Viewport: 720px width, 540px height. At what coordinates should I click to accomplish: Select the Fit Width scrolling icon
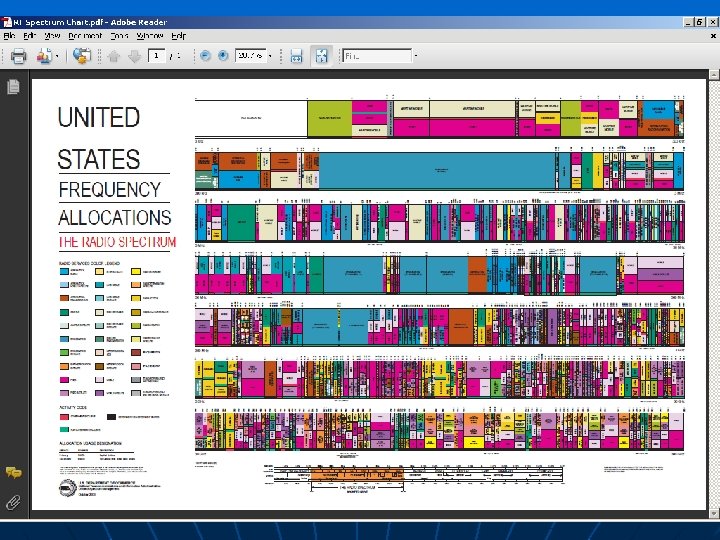tap(297, 56)
